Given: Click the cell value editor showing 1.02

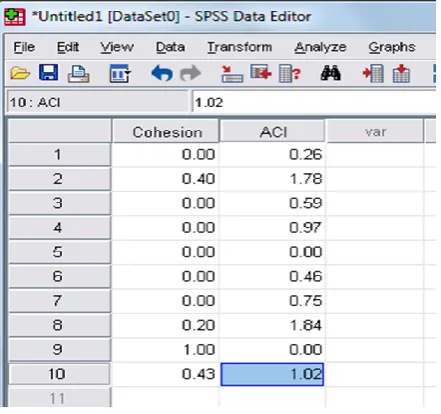Looking at the screenshot, I should tap(314, 102).
